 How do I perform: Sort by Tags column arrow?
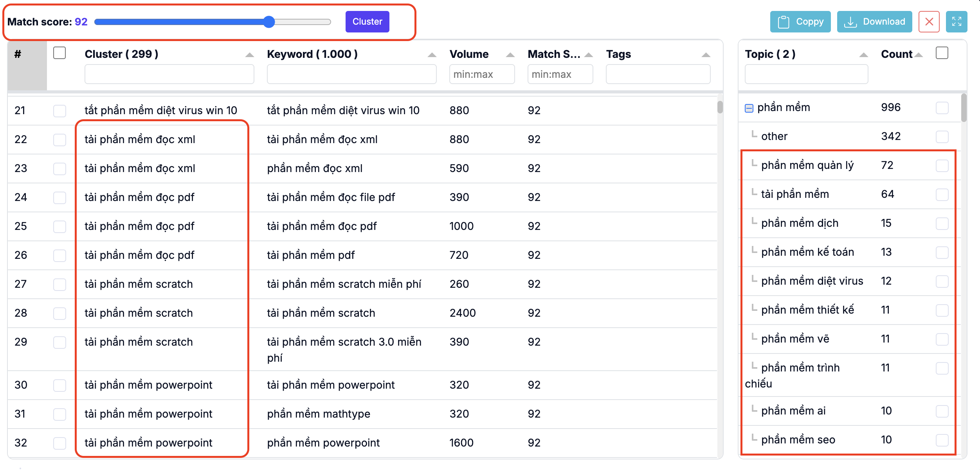point(706,55)
